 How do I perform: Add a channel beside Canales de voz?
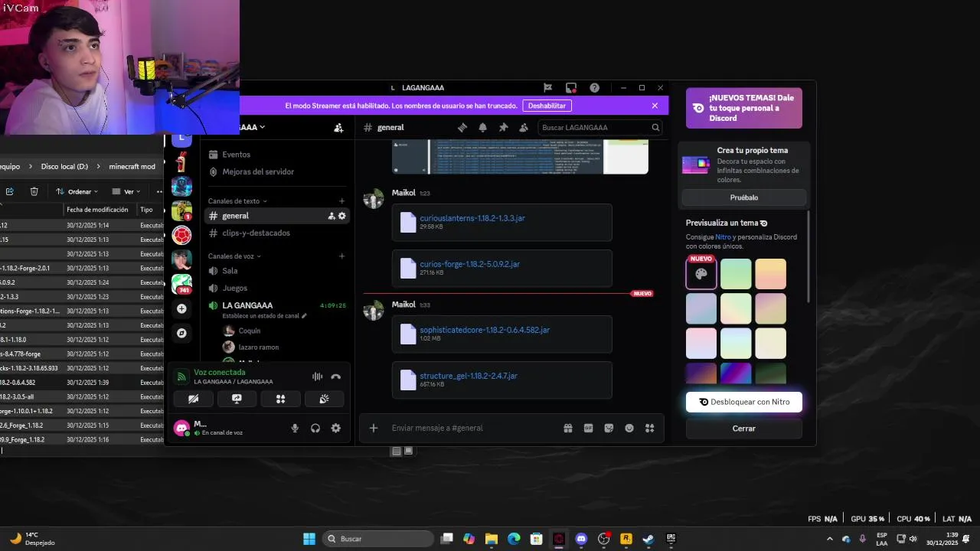341,256
